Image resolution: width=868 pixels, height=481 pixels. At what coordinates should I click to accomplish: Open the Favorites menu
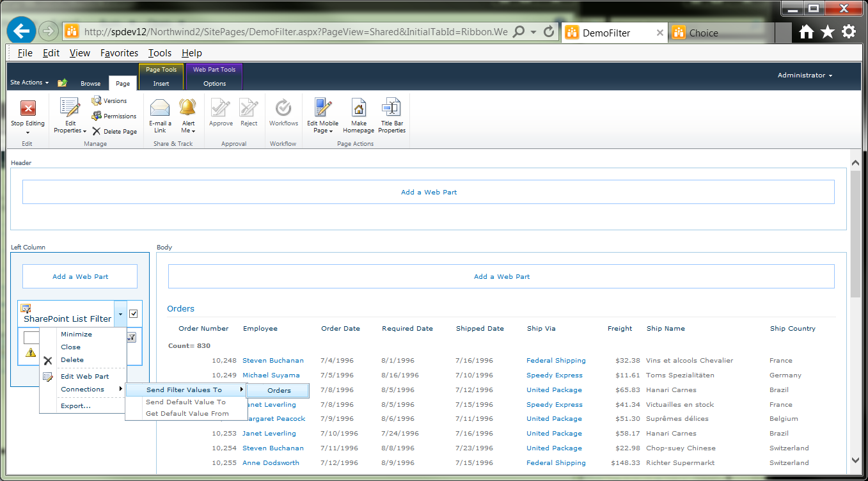click(119, 53)
